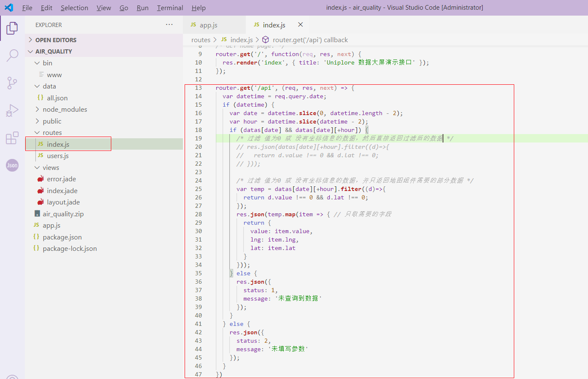Image resolution: width=588 pixels, height=379 pixels.
Task: Open the Help menu
Action: [199, 8]
